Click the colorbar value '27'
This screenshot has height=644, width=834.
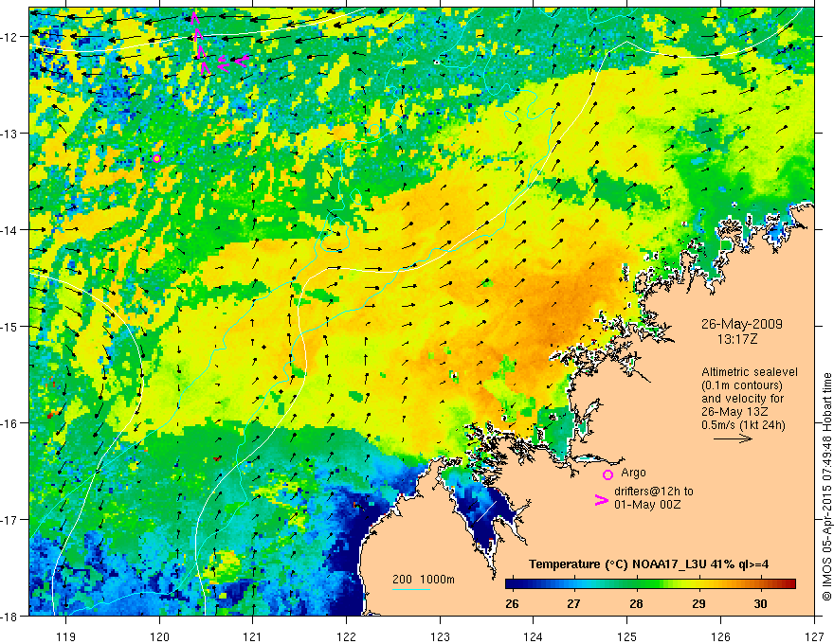[x=573, y=603]
